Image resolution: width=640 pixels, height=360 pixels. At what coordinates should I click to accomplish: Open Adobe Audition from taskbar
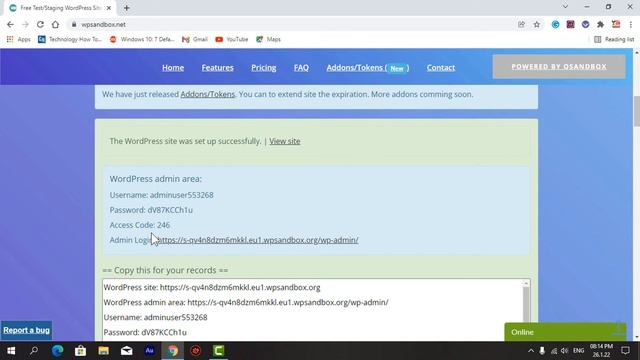click(149, 351)
